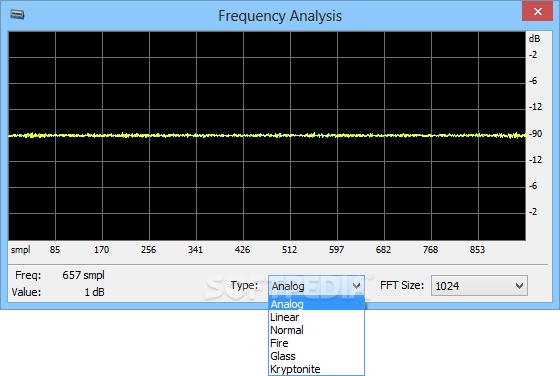Screen dimensions: 560x376
Task: Click the 426 sample axis label
Action: point(242,250)
